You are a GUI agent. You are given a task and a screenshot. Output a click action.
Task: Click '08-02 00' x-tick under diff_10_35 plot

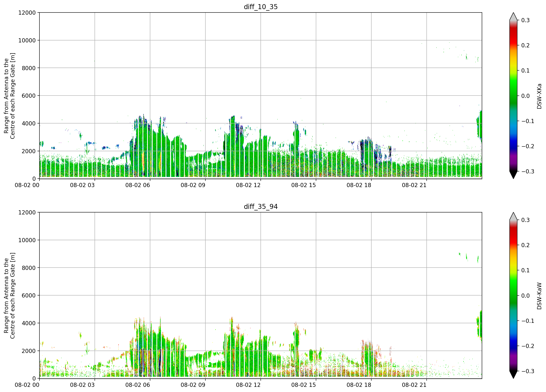(27, 185)
